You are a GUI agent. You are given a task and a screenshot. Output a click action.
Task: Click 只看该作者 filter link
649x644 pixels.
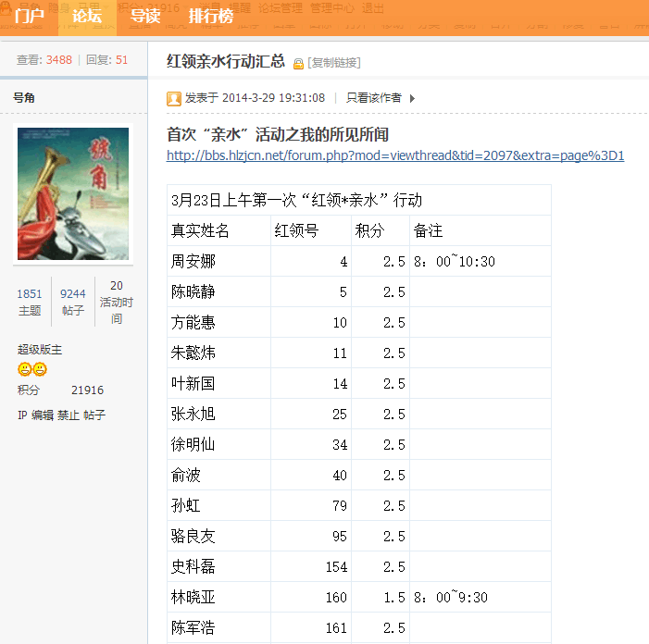(374, 98)
